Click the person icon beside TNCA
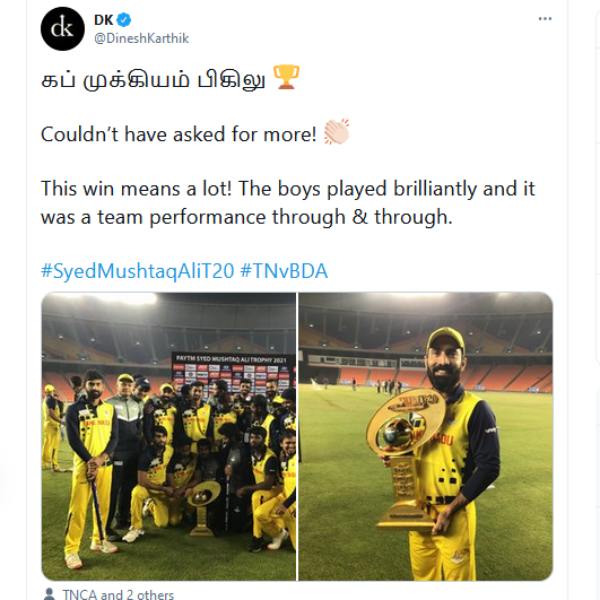This screenshot has height=600, width=600. [x=49, y=594]
